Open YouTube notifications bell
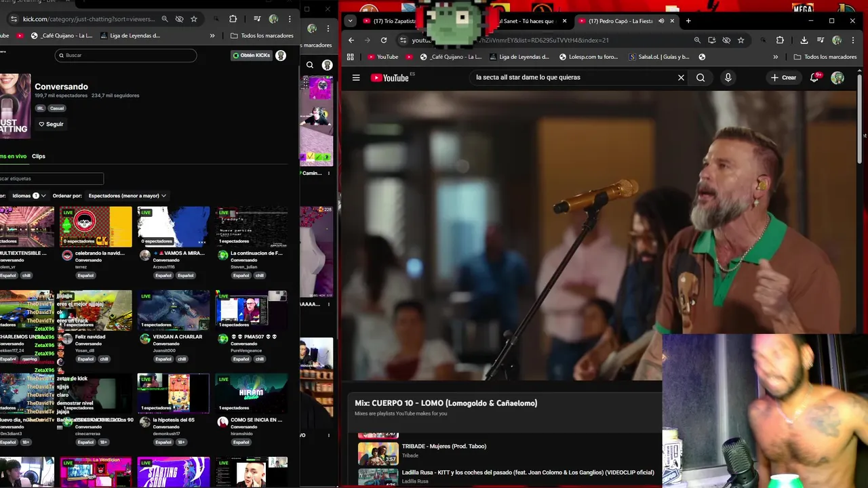The width and height of the screenshot is (868, 488). pos(814,77)
